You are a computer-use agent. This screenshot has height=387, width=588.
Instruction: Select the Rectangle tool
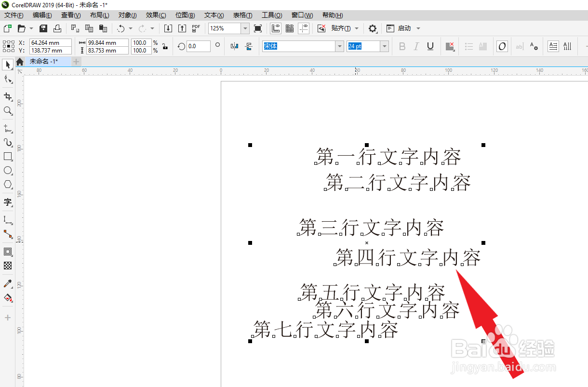coord(7,156)
